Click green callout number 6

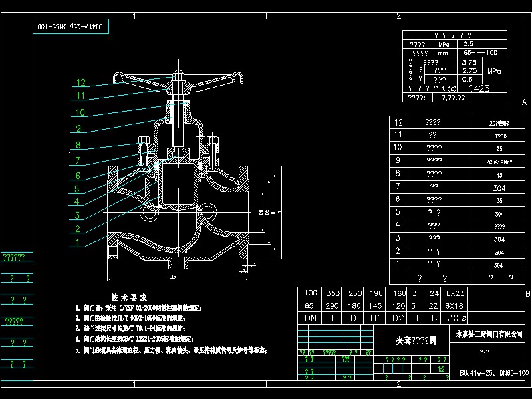pos(78,176)
